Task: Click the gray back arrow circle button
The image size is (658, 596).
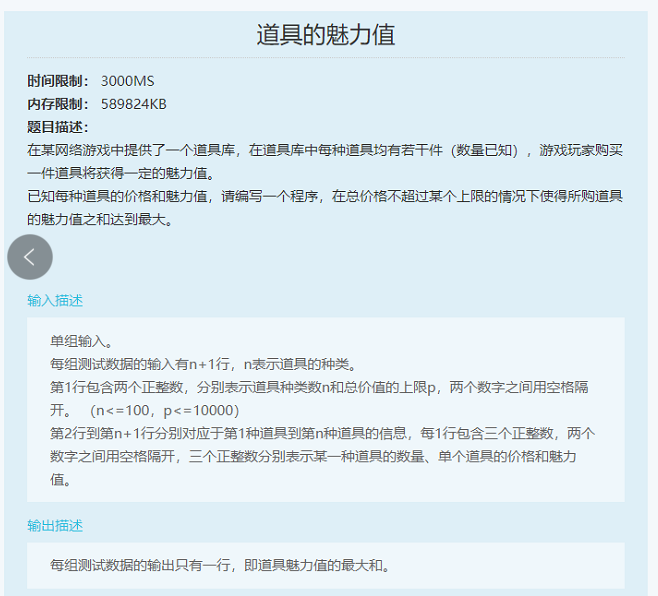Action: pos(30,257)
